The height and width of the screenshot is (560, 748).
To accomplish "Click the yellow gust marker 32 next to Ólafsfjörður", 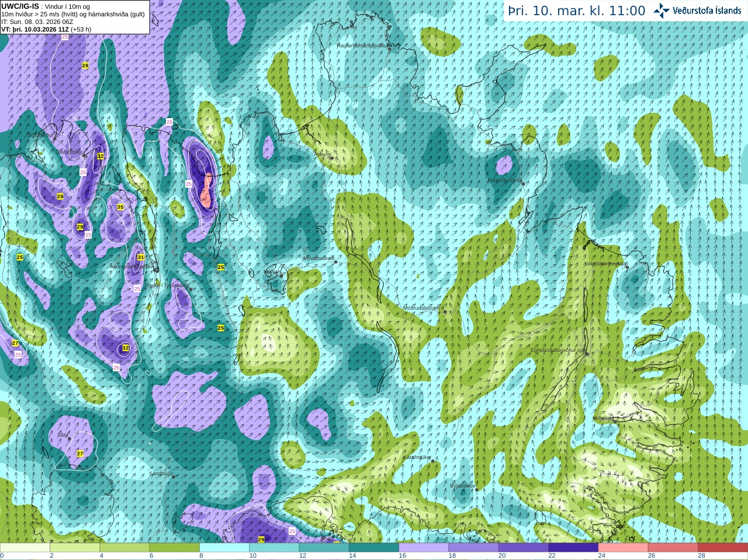I will pos(101,156).
